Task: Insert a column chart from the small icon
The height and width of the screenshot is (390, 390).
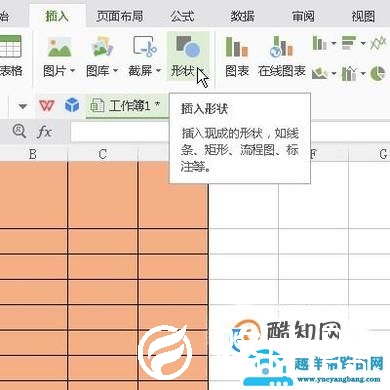Action: [x=319, y=43]
